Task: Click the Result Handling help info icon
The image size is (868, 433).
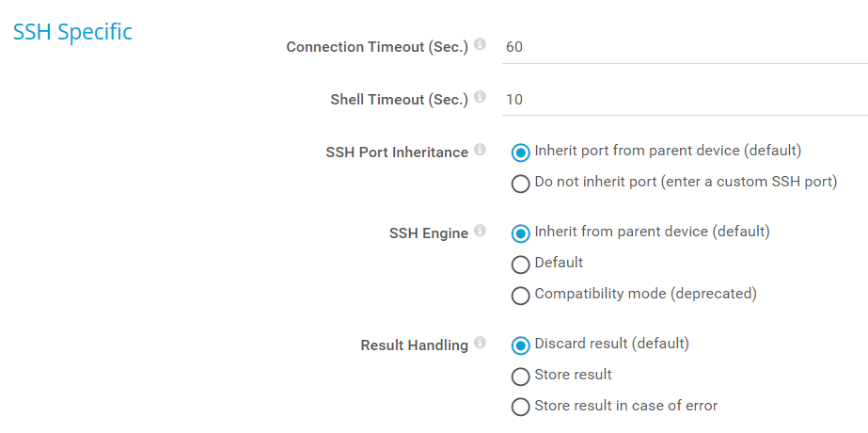Action: (480, 343)
